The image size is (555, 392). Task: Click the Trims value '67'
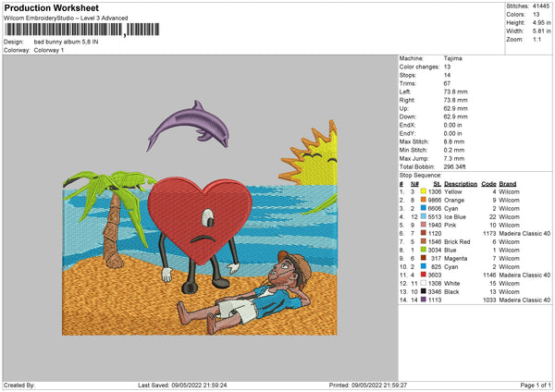447,83
